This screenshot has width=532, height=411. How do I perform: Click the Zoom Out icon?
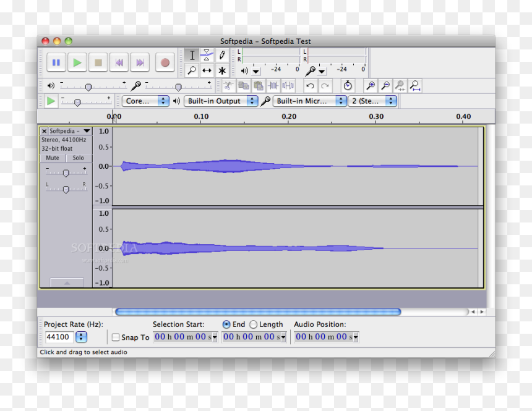point(385,86)
